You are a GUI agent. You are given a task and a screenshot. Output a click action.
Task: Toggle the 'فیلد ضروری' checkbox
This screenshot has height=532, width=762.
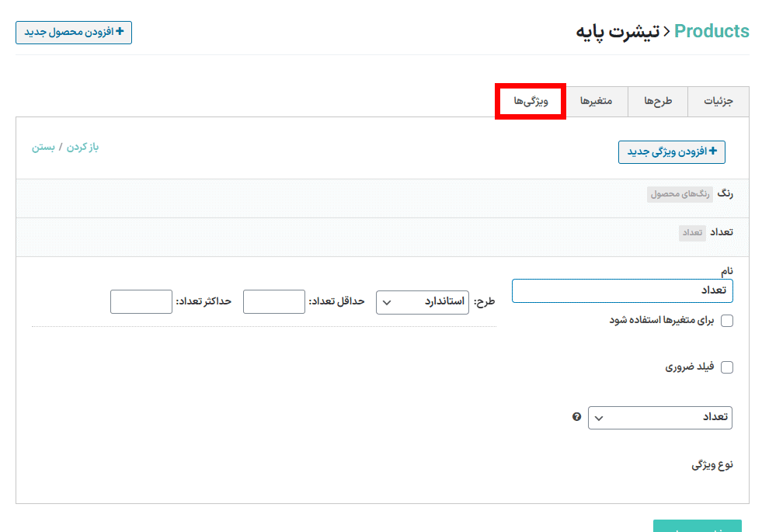(x=727, y=367)
